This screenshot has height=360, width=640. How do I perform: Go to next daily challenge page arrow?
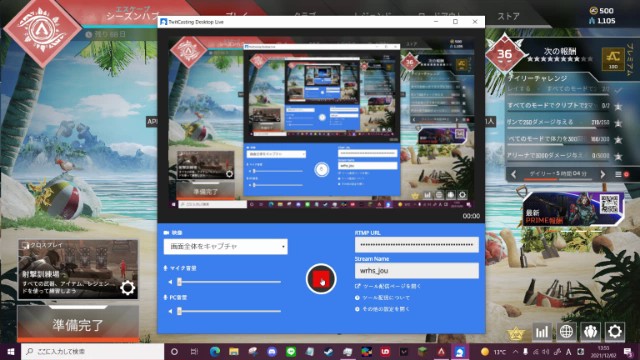click(603, 174)
